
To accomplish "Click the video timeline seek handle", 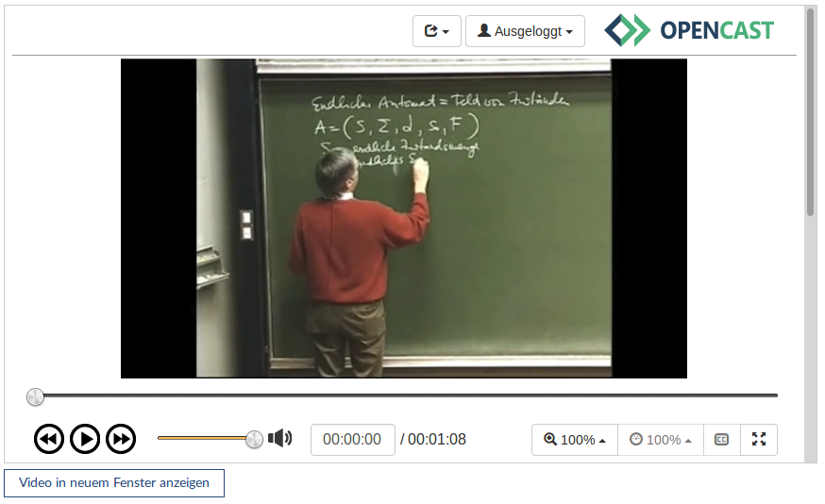I will (35, 396).
